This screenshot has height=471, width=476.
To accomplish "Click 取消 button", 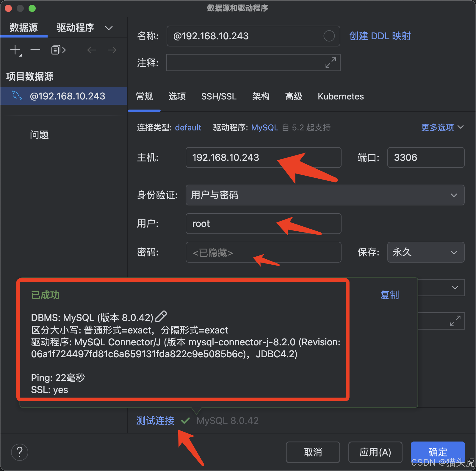I will pos(313,452).
